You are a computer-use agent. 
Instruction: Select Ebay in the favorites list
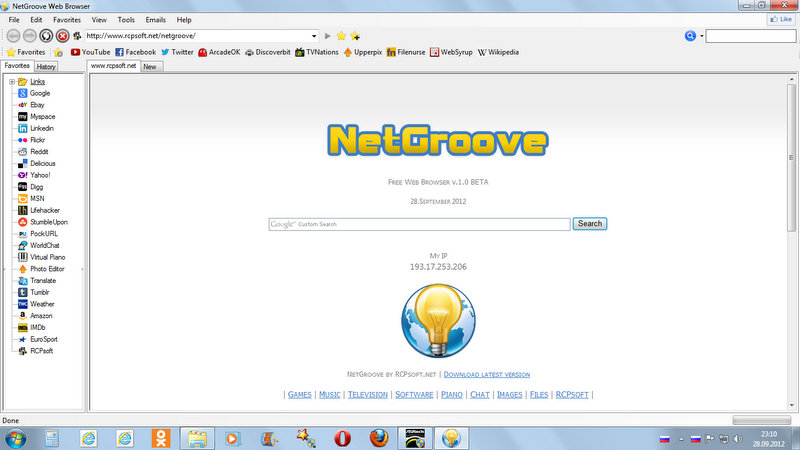(32, 105)
